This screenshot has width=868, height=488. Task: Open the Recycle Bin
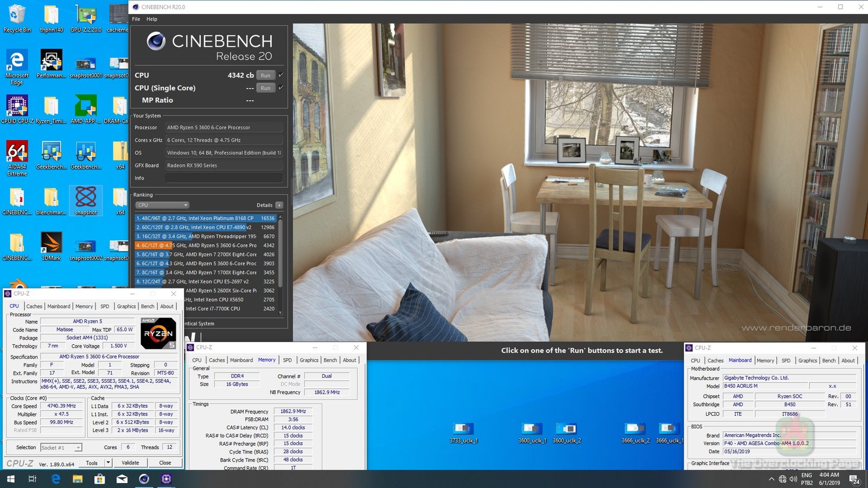coord(17,14)
